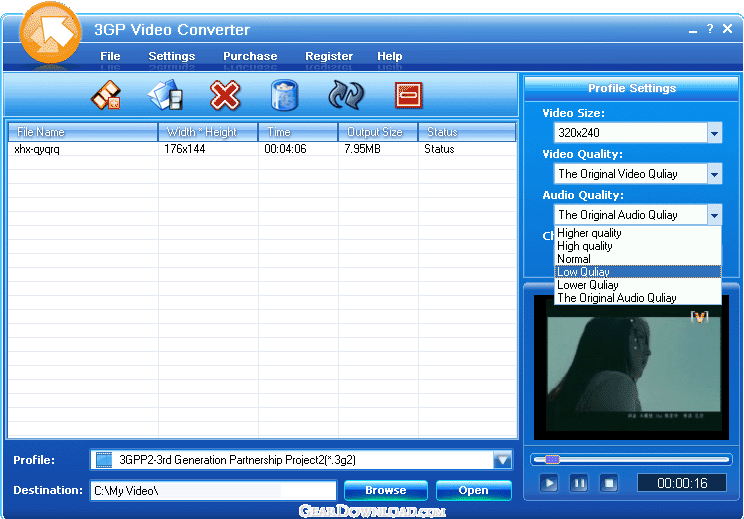Click the video preview thumbnail

[631, 368]
